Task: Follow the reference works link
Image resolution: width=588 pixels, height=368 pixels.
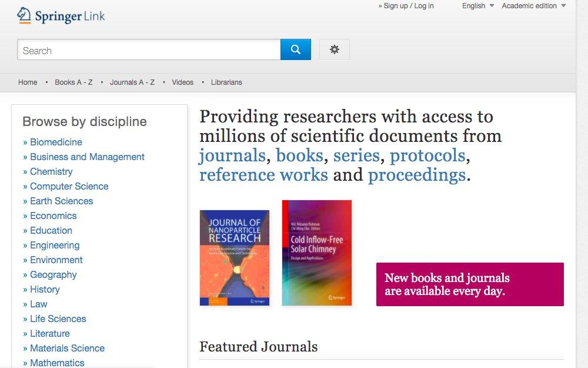Action: pos(263,175)
